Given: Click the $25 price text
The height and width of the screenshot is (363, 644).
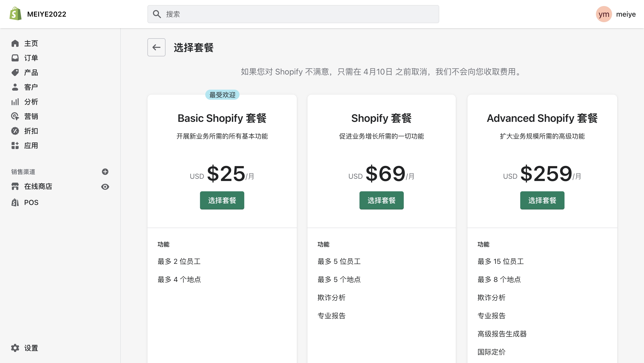Looking at the screenshot, I should 226,173.
